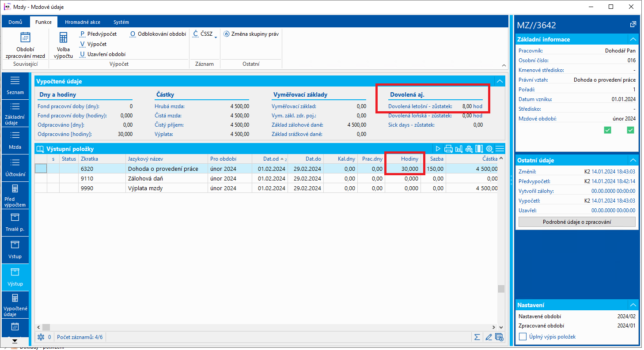Open the Domů ribbon tab
644x350 pixels.
coord(15,22)
